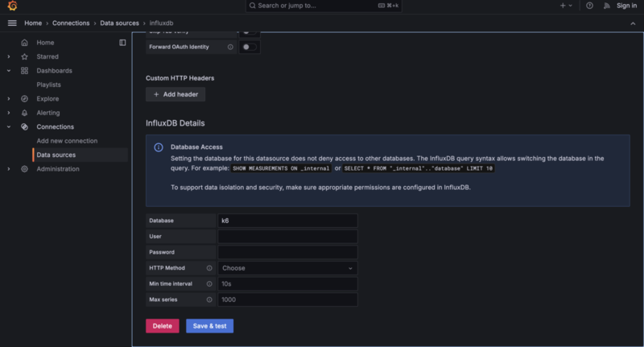Click the Delete button

[x=163, y=326]
